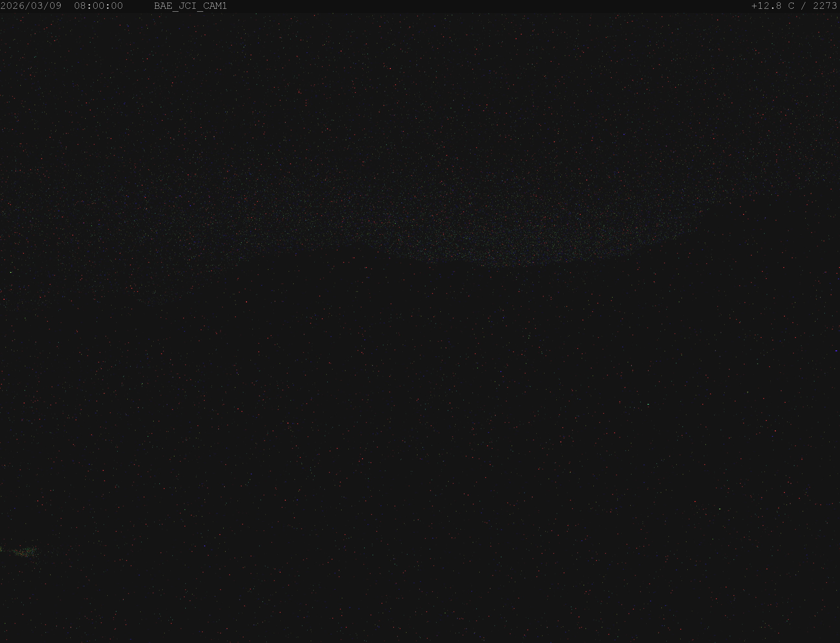Select the +12.8 temperature reading

coord(766,6)
